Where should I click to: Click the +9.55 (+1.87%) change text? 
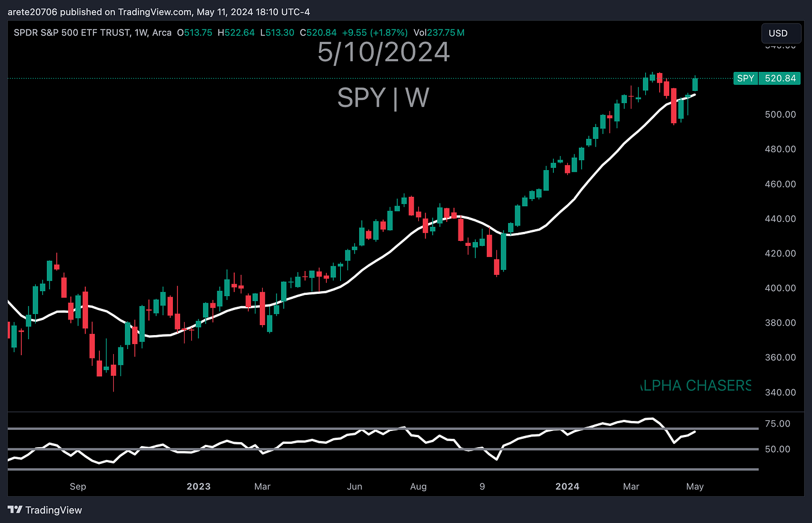(x=375, y=32)
